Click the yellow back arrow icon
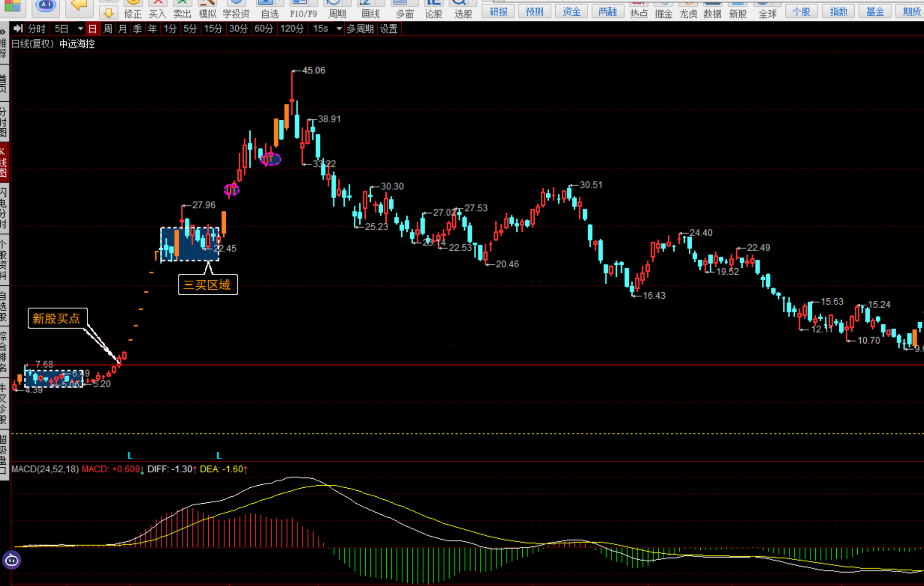Viewport: 924px width, 586px height. click(x=79, y=5)
